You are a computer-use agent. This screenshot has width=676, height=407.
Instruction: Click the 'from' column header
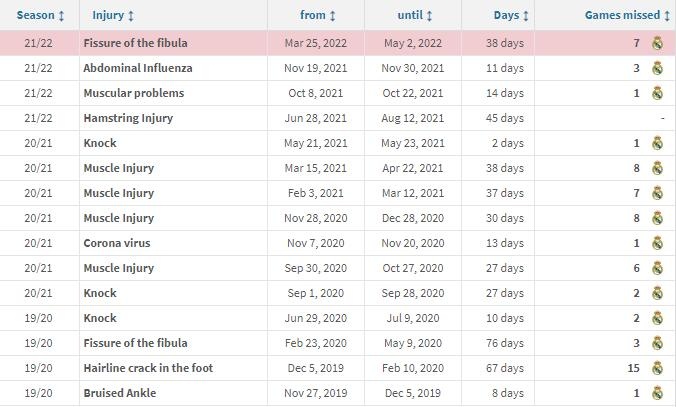(x=313, y=15)
